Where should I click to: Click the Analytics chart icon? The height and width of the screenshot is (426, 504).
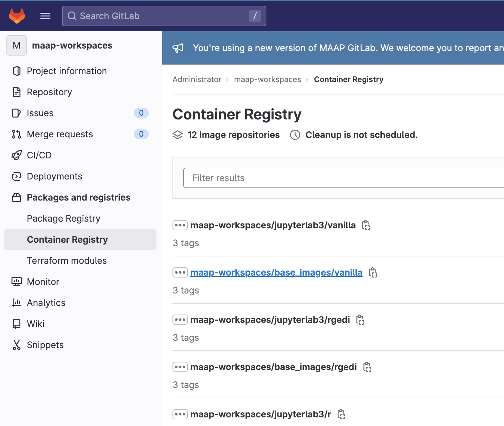pos(17,303)
